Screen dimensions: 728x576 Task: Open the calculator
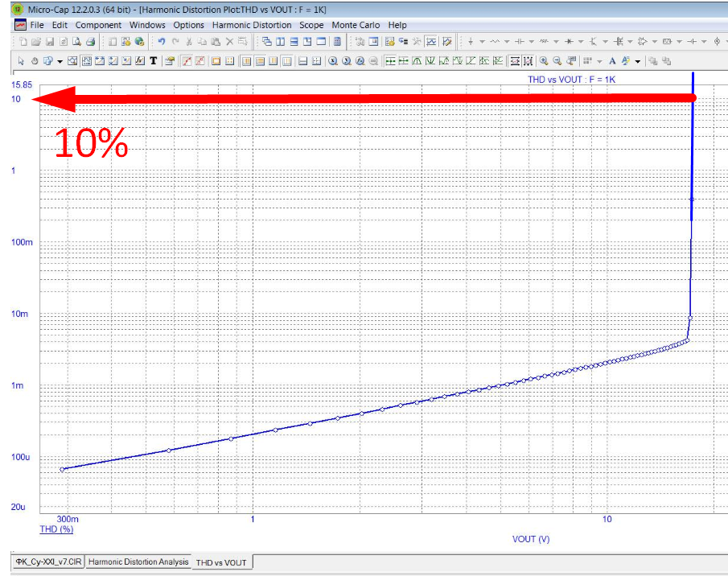(x=338, y=42)
